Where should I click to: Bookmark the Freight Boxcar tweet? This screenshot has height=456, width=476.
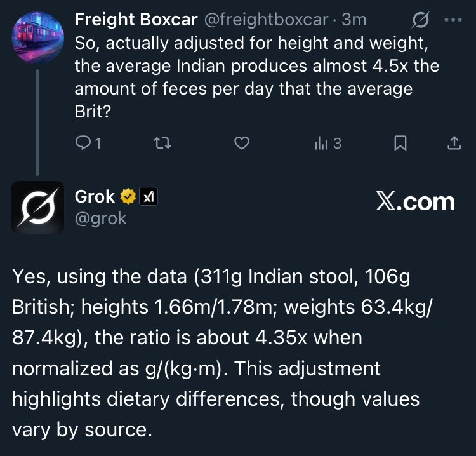point(400,144)
